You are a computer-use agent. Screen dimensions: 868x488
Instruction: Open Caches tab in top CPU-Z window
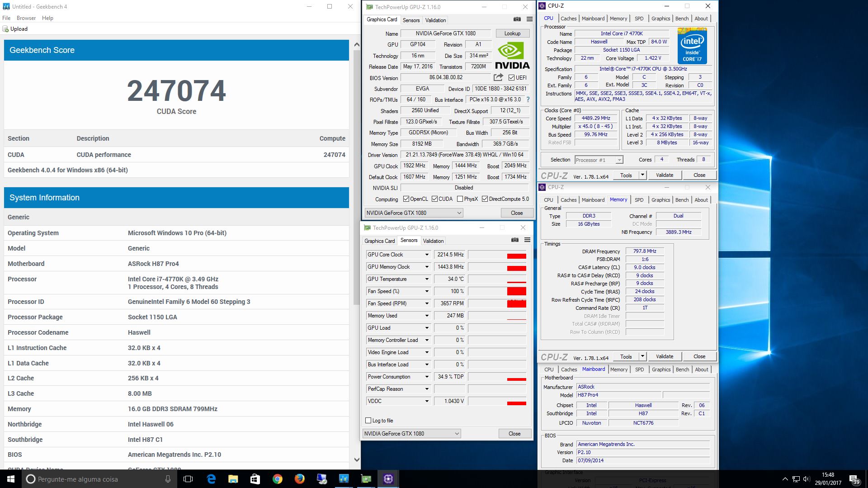(x=568, y=19)
